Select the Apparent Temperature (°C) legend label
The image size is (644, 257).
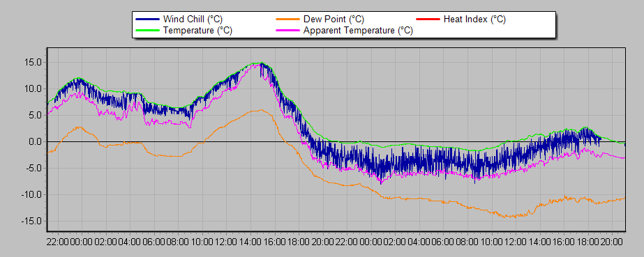point(358,31)
